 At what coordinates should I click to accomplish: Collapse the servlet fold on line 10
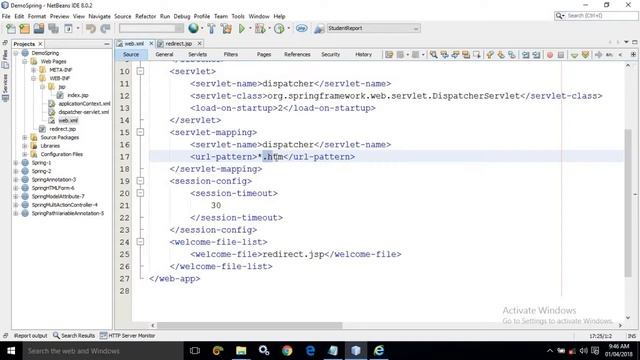point(140,71)
